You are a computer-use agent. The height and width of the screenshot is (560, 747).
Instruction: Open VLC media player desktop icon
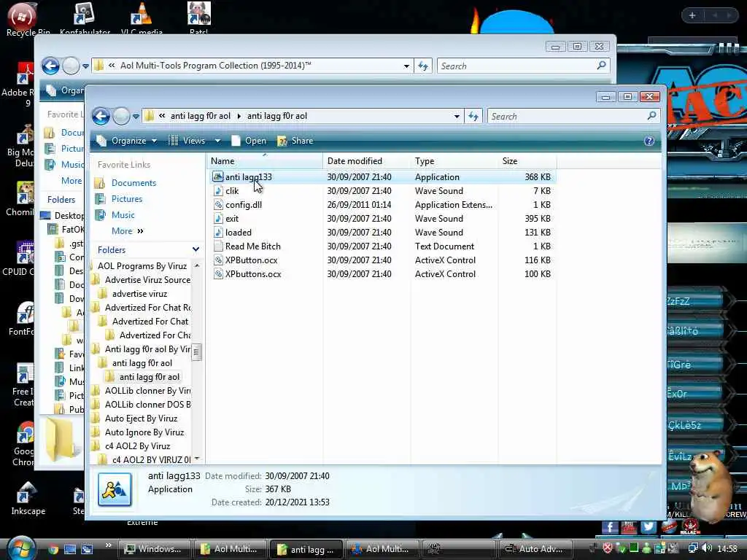[141, 19]
